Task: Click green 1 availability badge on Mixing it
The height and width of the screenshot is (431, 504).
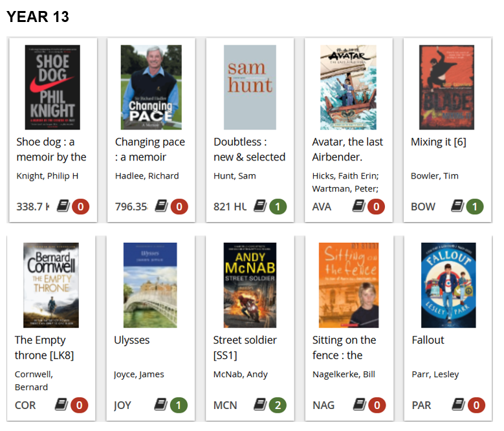Action: (x=475, y=206)
